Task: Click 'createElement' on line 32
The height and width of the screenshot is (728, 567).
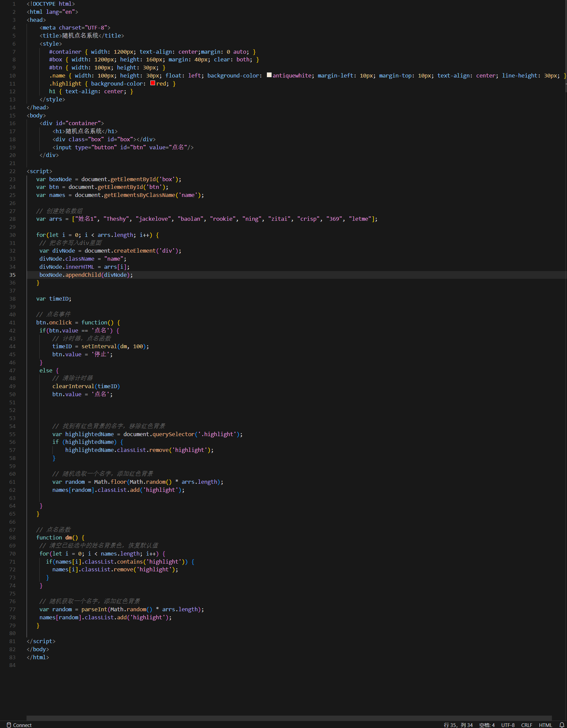Action: (x=135, y=251)
